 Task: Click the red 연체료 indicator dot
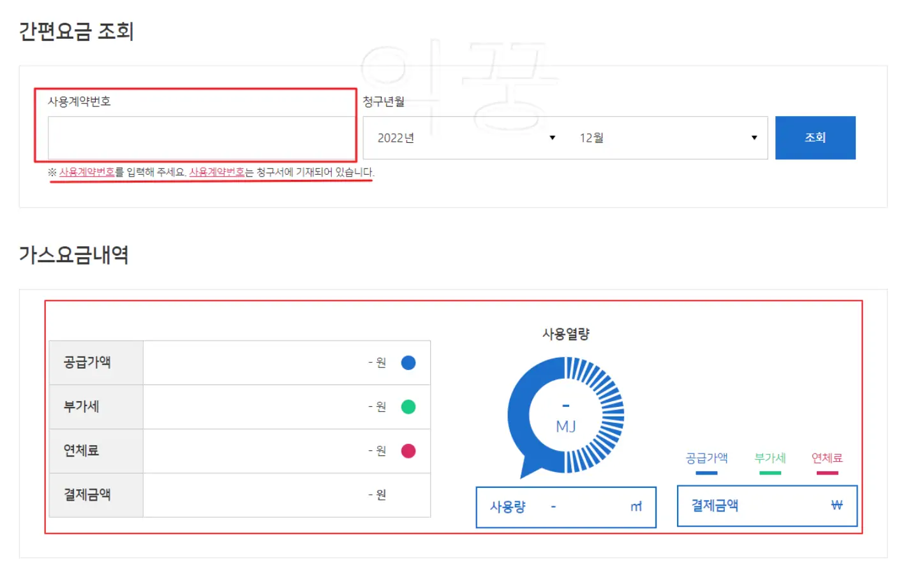[x=408, y=450]
